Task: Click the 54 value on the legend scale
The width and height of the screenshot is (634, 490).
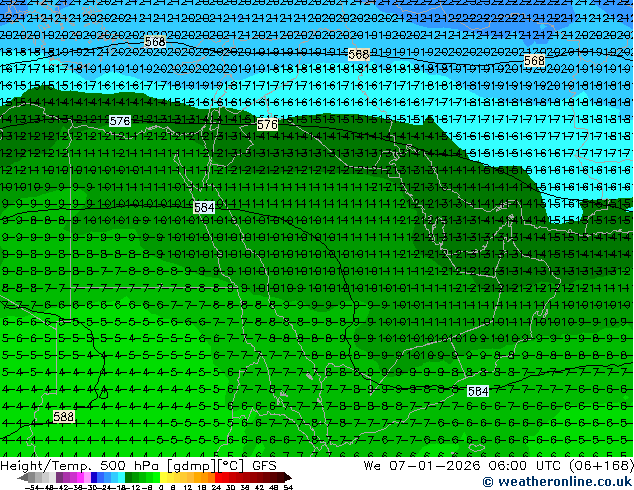Action: point(288,487)
